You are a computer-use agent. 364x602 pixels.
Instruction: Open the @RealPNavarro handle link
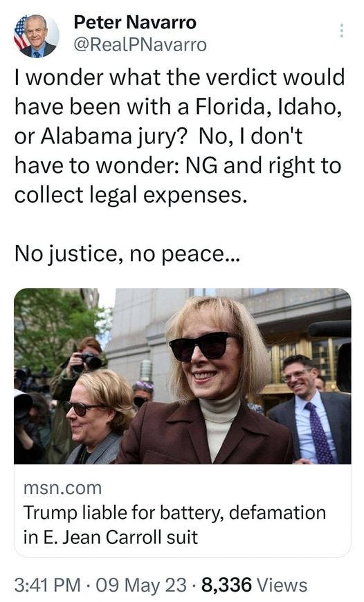[x=140, y=45]
